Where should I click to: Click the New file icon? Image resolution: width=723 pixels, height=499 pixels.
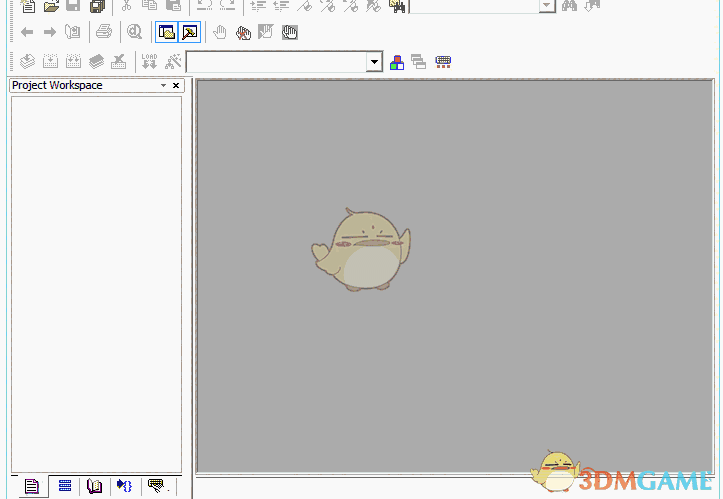28,6
